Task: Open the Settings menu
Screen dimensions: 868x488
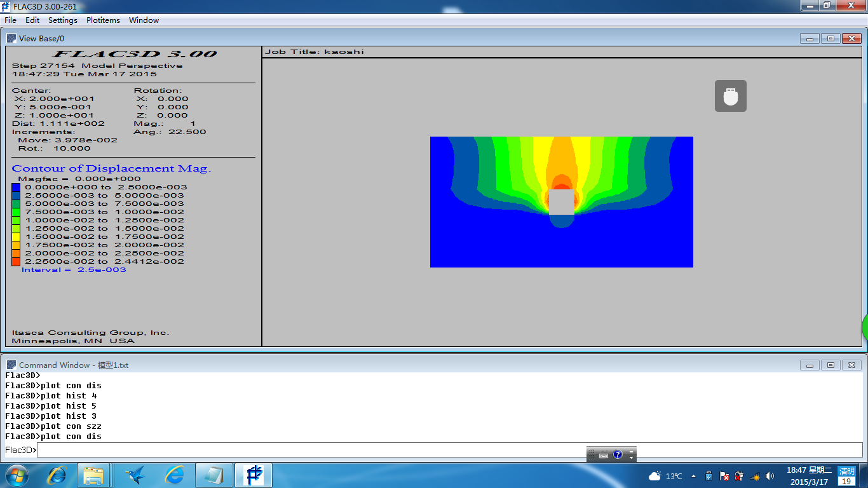Action: click(x=62, y=20)
